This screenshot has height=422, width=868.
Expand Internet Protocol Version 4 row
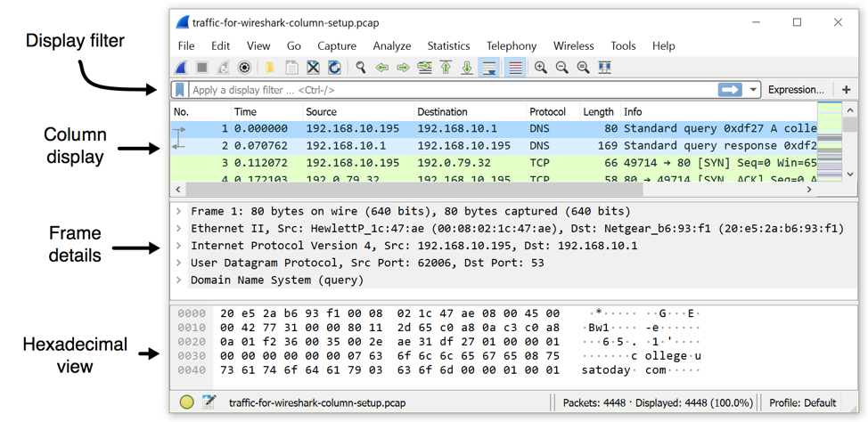(178, 246)
